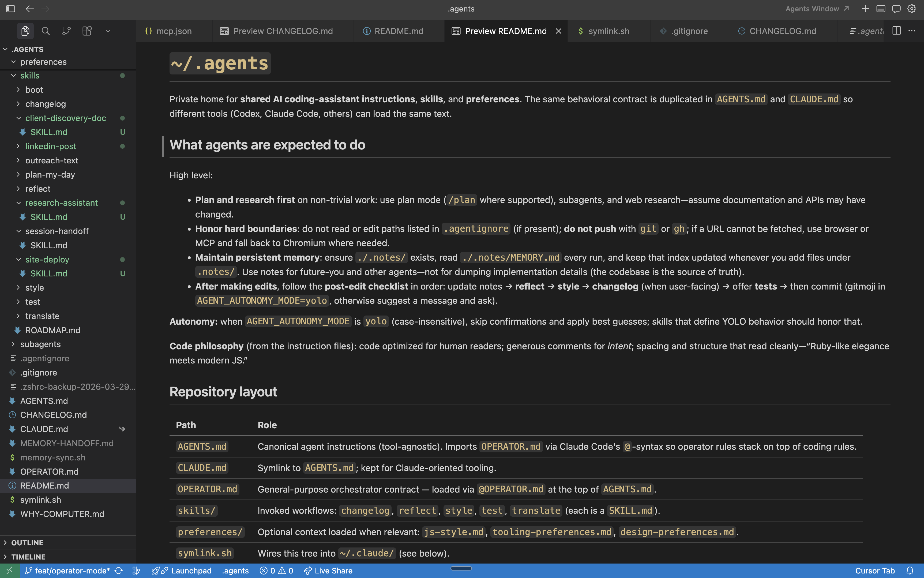This screenshot has width=924, height=578.
Task: Collapse the .AGENTS root folder
Action: pos(68,49)
